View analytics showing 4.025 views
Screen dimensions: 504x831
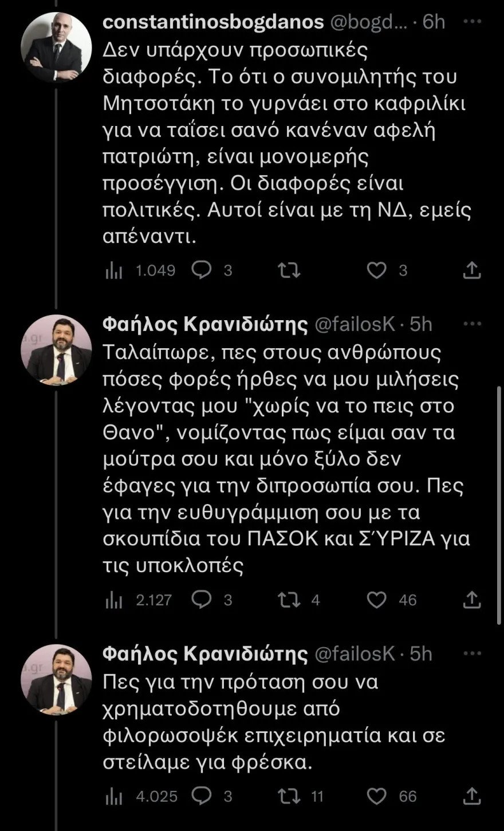[x=114, y=797]
